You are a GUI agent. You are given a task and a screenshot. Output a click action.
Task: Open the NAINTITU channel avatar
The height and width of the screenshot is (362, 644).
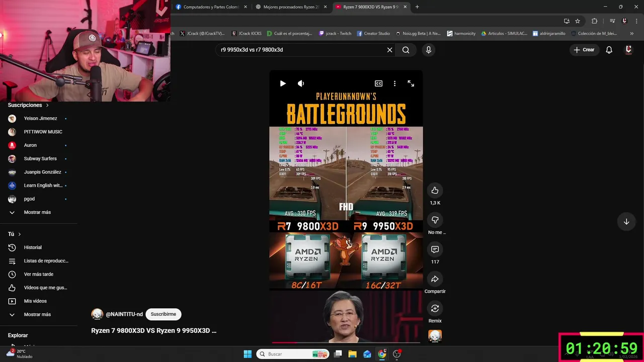coord(97,314)
